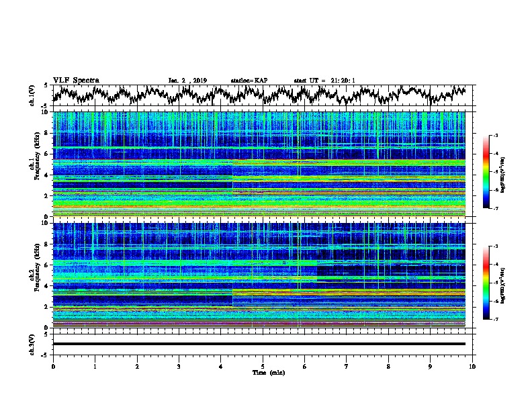Click the "3" tick on the time axis
This screenshot has height=411, width=532.
[x=179, y=367]
